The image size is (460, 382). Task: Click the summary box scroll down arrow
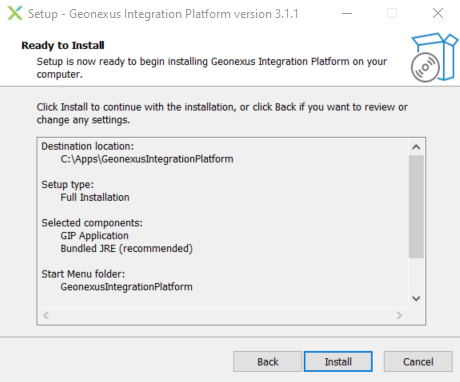pos(416,298)
